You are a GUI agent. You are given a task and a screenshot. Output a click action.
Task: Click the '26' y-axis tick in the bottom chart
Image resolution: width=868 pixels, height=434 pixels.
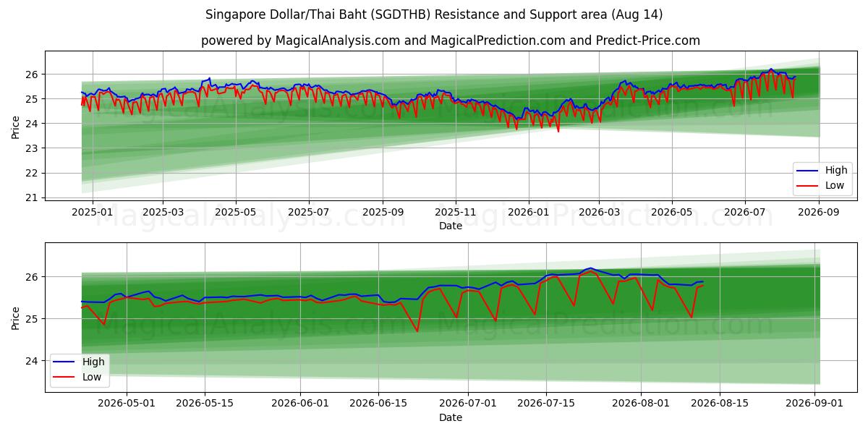(33, 277)
